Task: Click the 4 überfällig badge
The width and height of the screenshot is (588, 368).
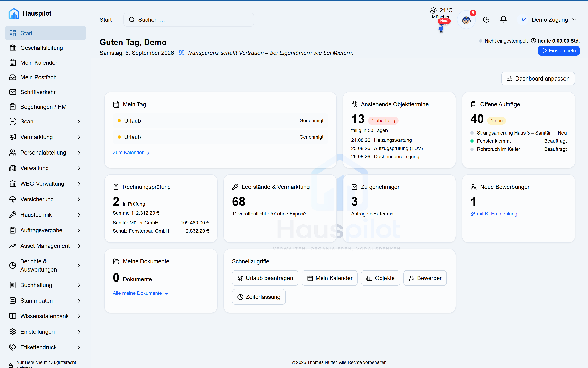Action: point(383,120)
